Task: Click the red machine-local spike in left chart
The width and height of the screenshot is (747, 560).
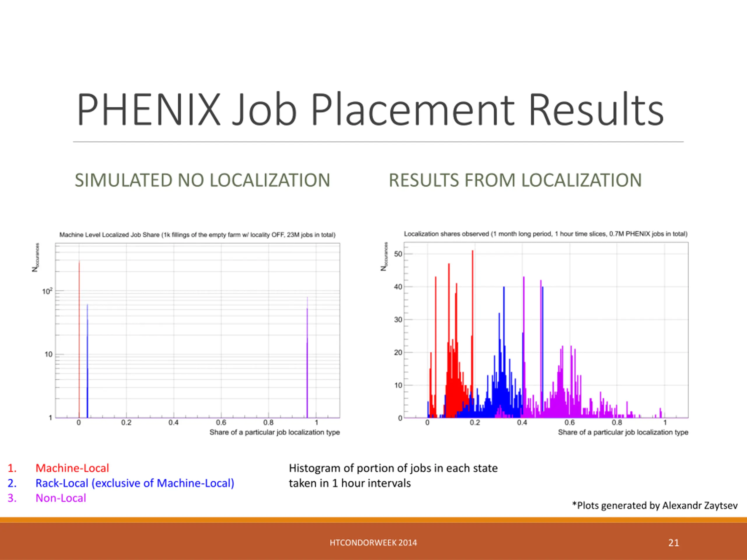Action: click(79, 339)
